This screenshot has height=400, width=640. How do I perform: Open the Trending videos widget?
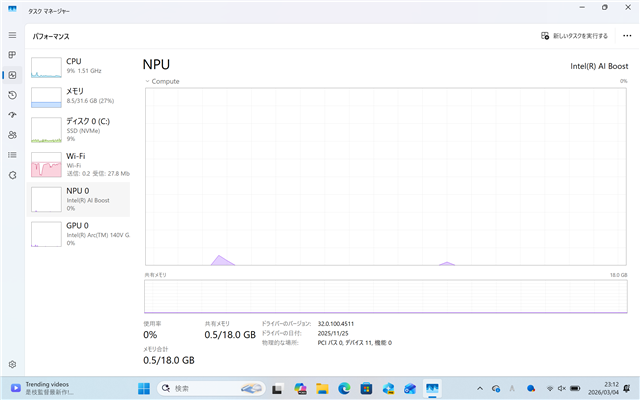pos(40,388)
